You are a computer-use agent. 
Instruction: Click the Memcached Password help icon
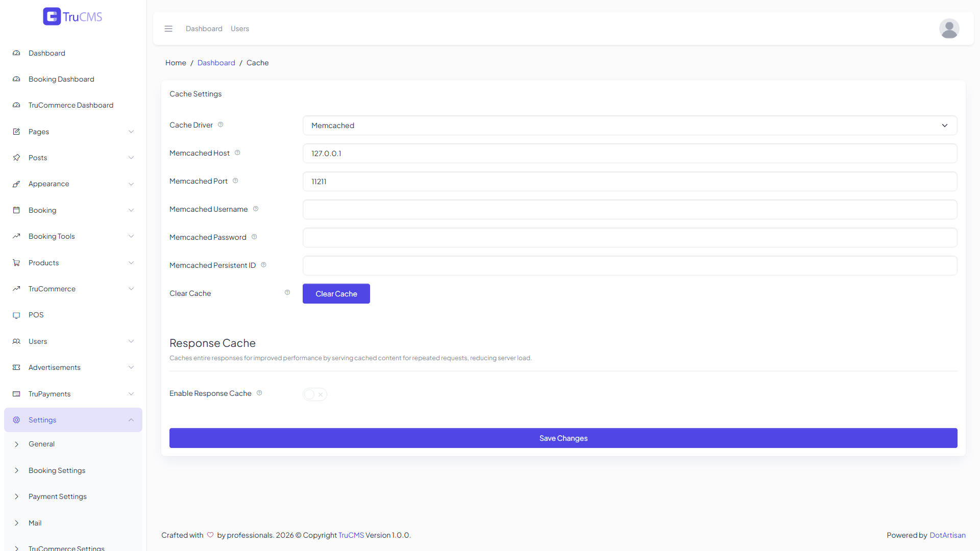point(254,237)
